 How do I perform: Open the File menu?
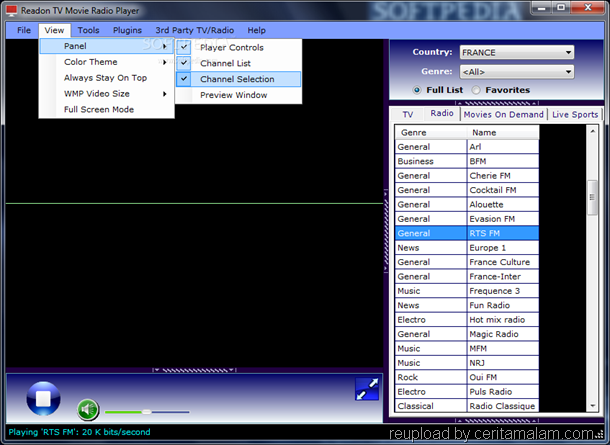point(24,30)
